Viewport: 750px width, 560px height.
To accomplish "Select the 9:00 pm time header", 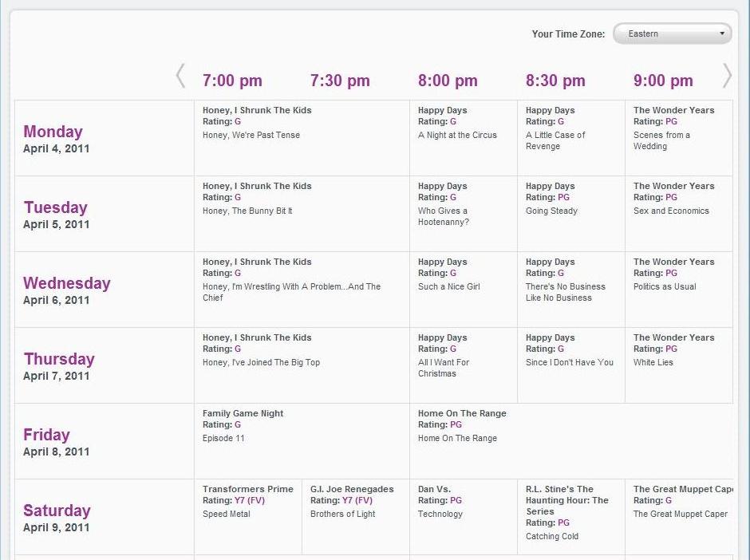I will coord(663,81).
